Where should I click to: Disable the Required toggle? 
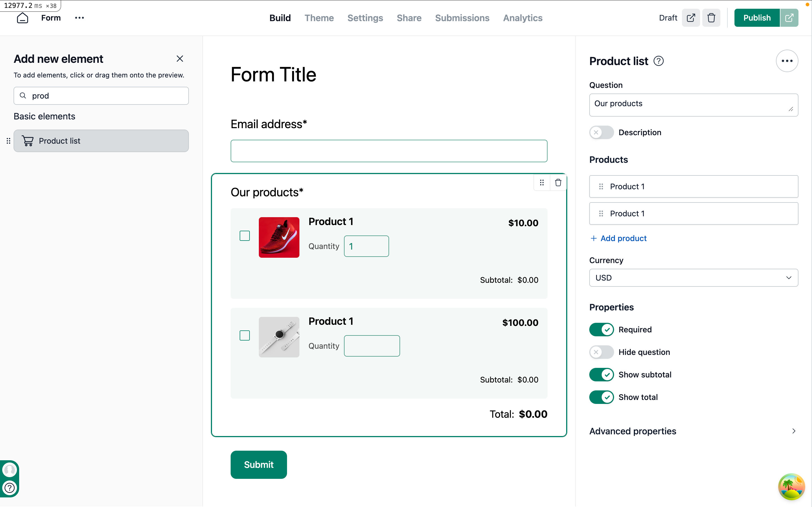(x=601, y=330)
